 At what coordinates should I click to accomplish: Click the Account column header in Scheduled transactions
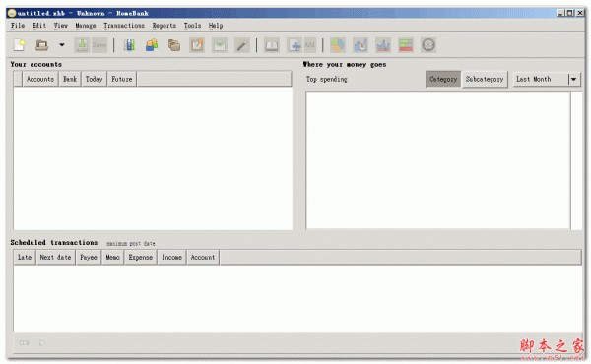click(203, 258)
